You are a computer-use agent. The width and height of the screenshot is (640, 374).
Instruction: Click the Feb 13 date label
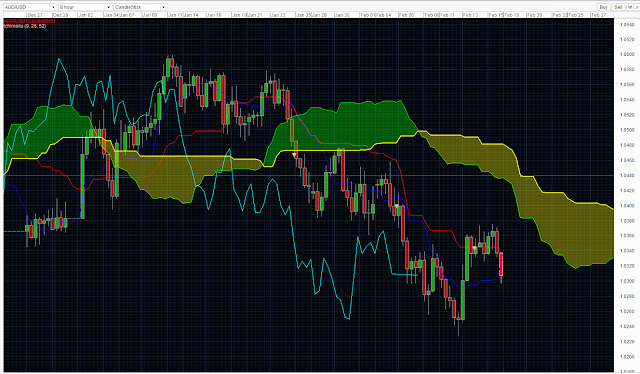[470, 15]
